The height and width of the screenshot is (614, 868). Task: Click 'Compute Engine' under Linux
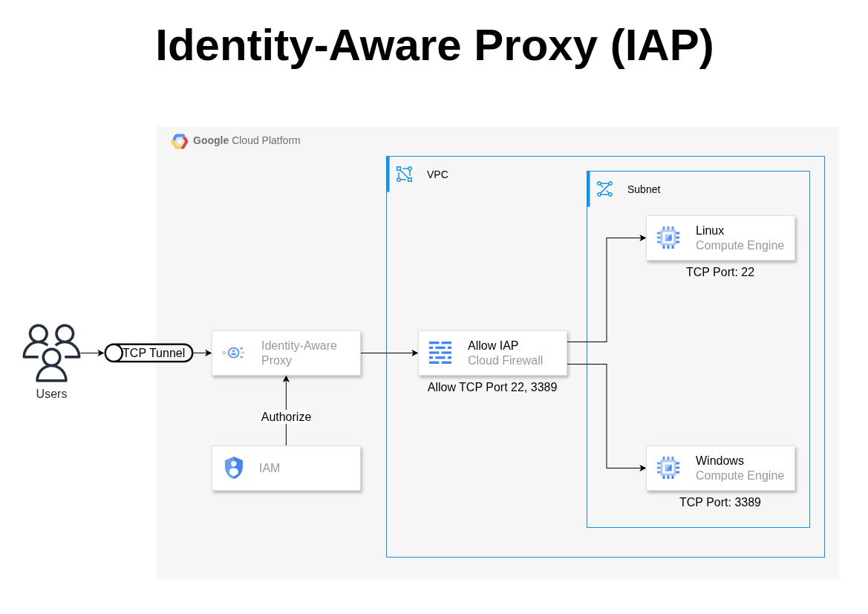point(740,245)
